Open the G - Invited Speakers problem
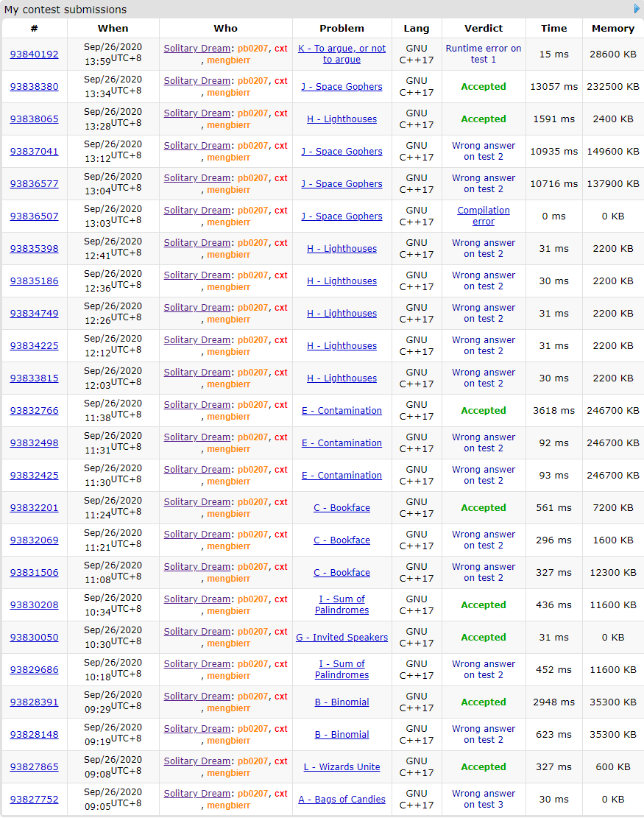The width and height of the screenshot is (644, 818). (342, 638)
